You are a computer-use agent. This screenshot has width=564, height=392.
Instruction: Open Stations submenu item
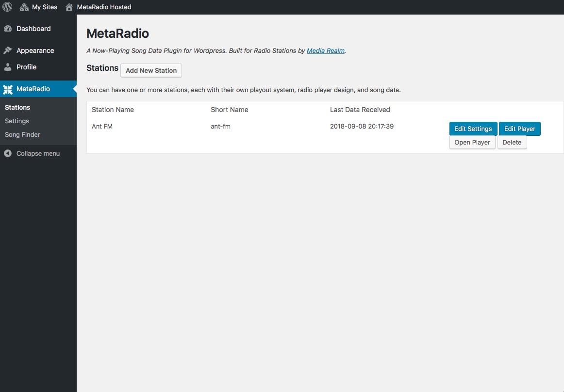17,108
